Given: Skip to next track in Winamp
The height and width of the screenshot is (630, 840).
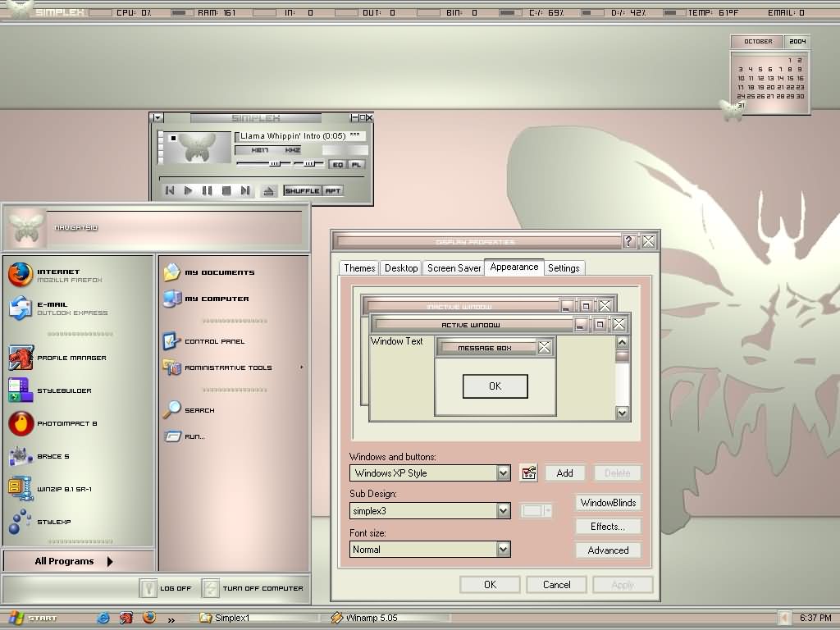Looking at the screenshot, I should pyautogui.click(x=244, y=190).
